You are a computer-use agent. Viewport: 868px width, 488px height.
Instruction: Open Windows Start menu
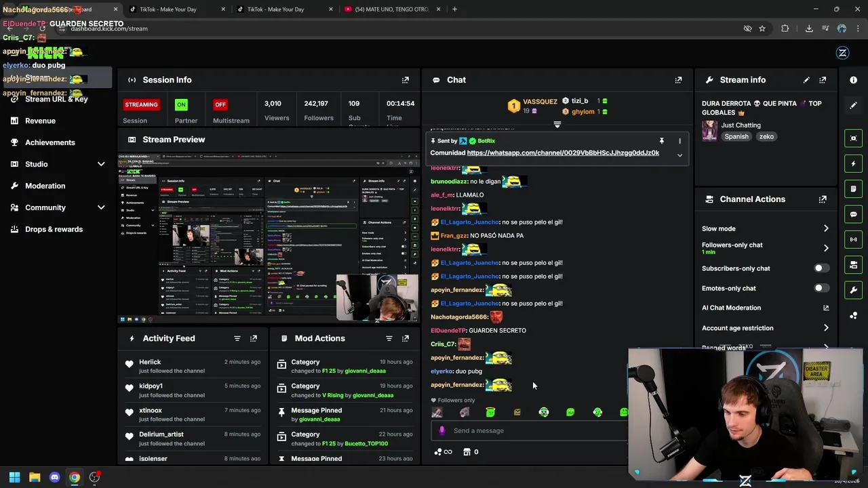(14, 477)
